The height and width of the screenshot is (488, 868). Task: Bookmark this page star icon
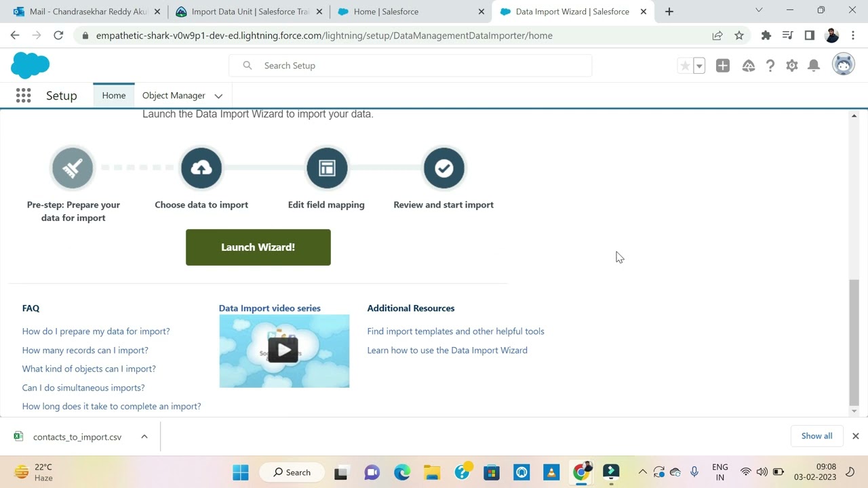click(739, 35)
